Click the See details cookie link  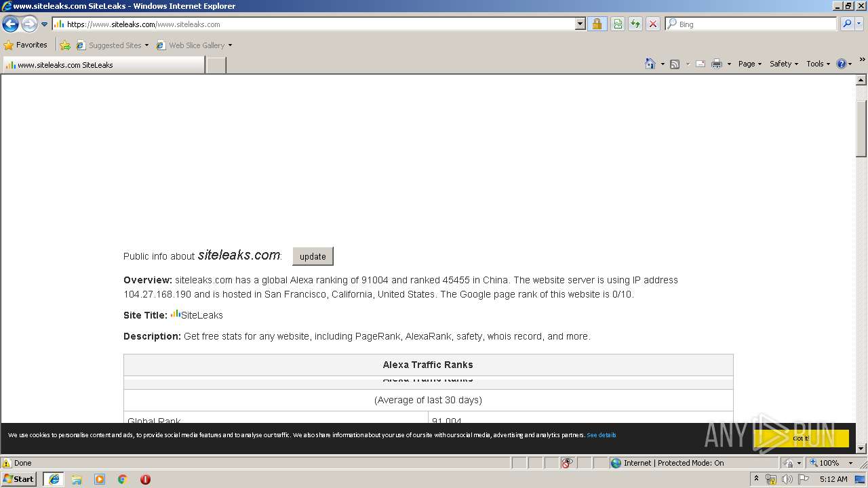(601, 435)
